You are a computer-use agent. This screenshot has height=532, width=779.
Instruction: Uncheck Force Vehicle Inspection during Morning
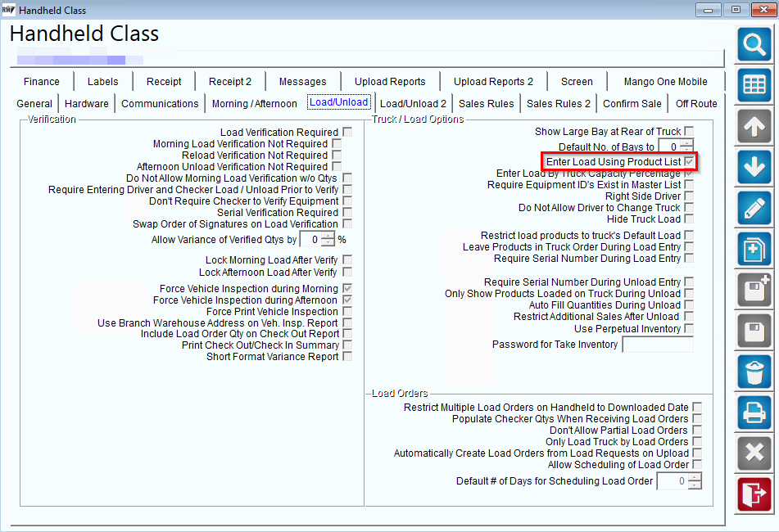[x=347, y=288]
